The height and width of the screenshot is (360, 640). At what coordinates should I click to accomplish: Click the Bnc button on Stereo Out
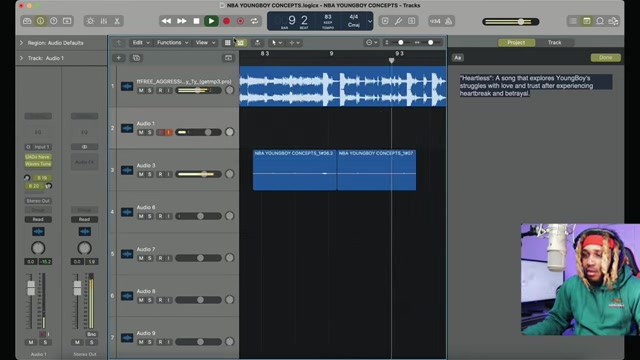92,334
